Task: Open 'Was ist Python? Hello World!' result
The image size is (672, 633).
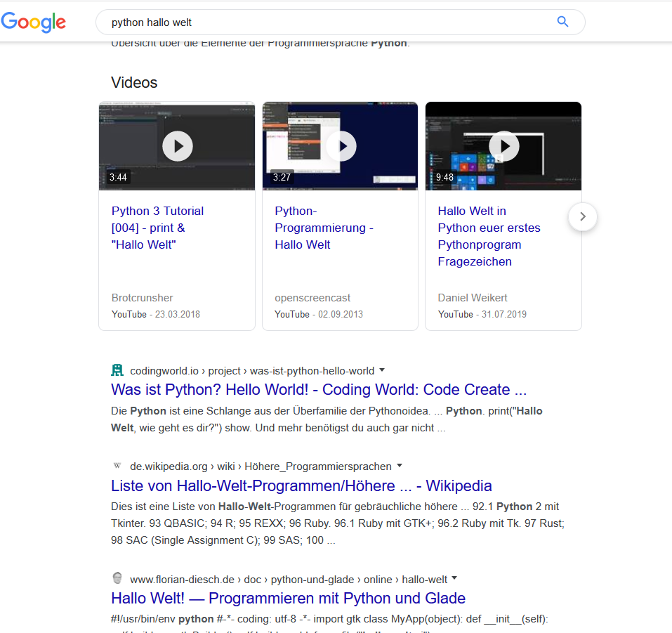Action: click(318, 389)
